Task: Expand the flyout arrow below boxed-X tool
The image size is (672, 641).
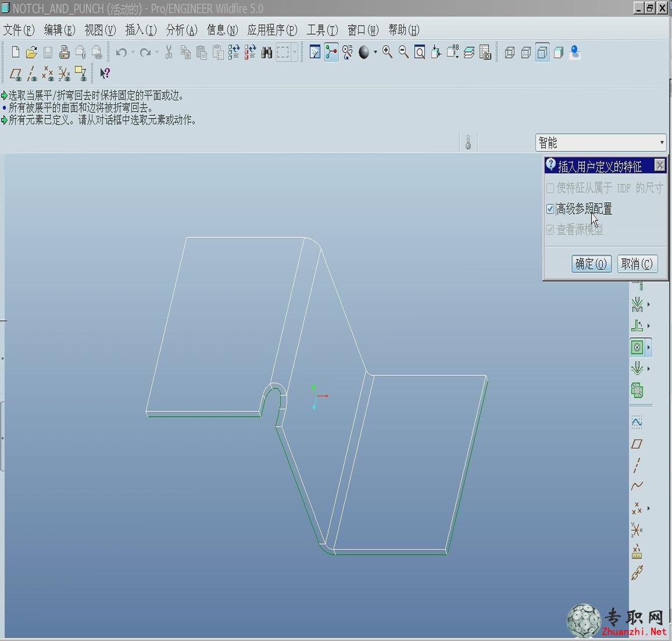Action: click(648, 369)
